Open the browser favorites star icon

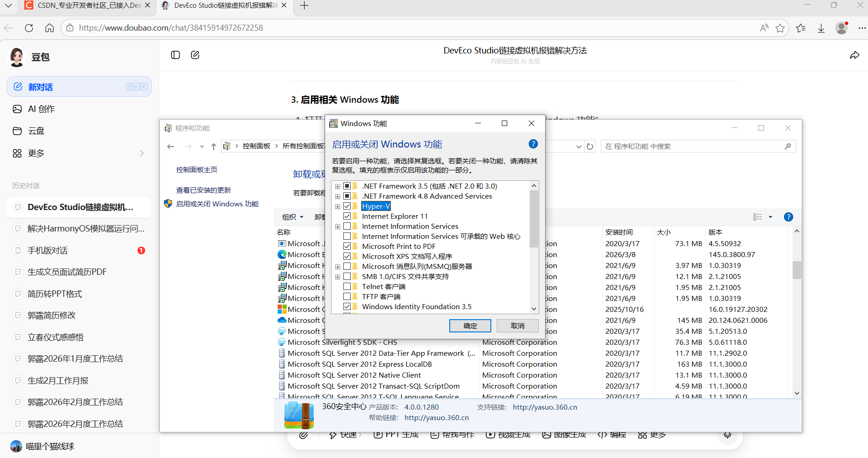click(x=780, y=28)
